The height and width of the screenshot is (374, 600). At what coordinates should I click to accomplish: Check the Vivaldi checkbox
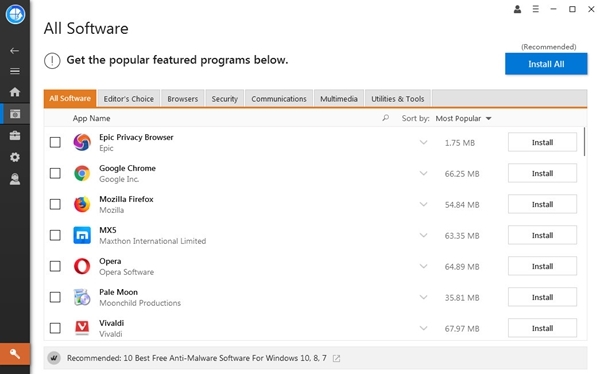pyautogui.click(x=55, y=328)
